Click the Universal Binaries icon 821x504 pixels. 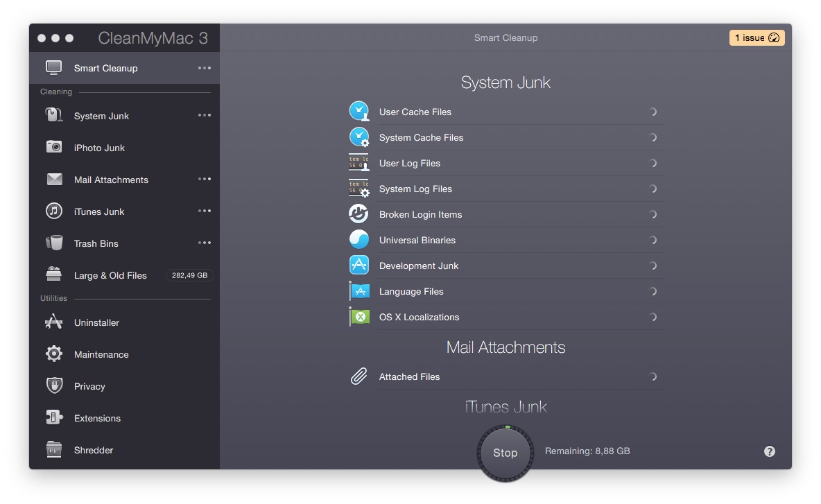point(359,240)
